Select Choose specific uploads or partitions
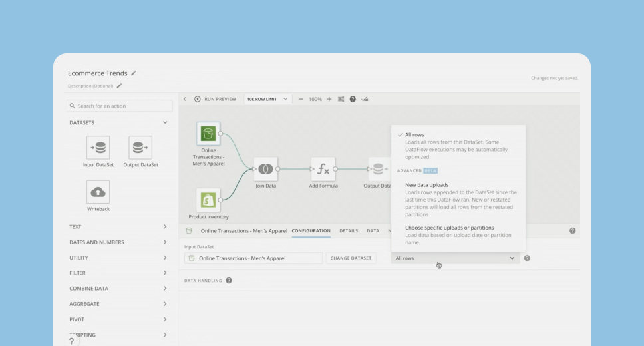 449,228
